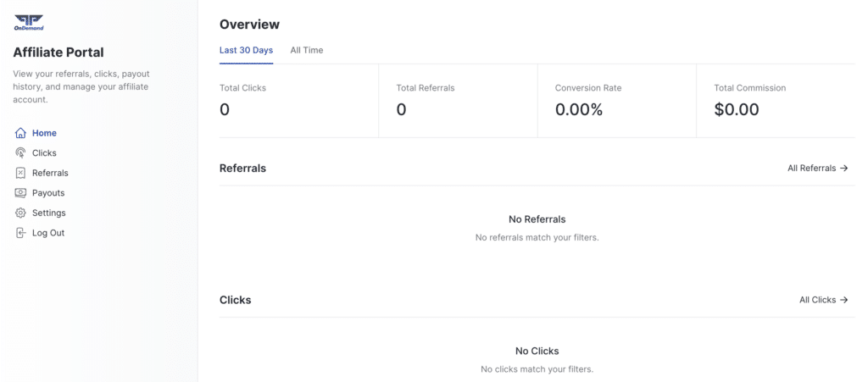Click the arrow next to All Referrals
Viewport: 868px width, 382px height.
pyautogui.click(x=843, y=168)
